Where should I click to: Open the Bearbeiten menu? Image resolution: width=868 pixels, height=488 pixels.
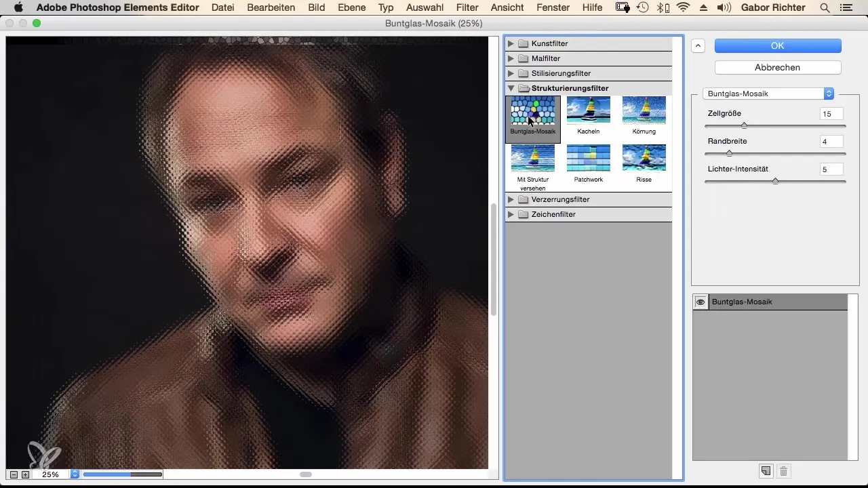[x=271, y=7]
